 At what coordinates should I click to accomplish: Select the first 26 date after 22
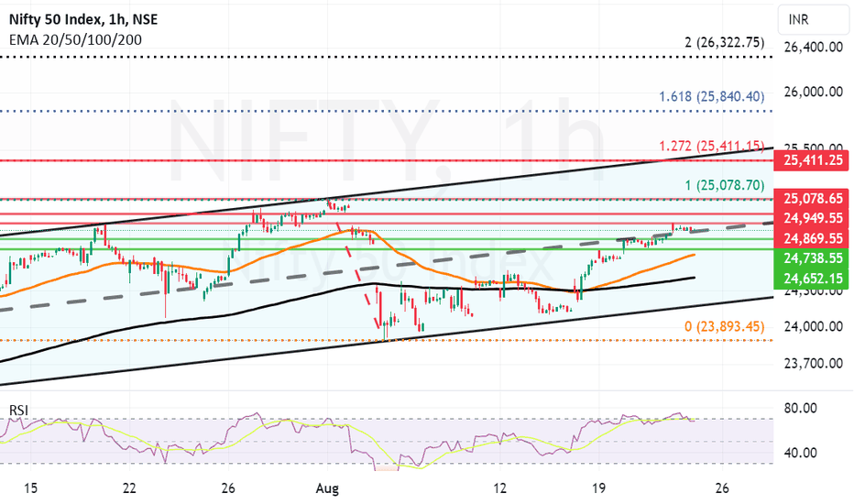coord(228,488)
